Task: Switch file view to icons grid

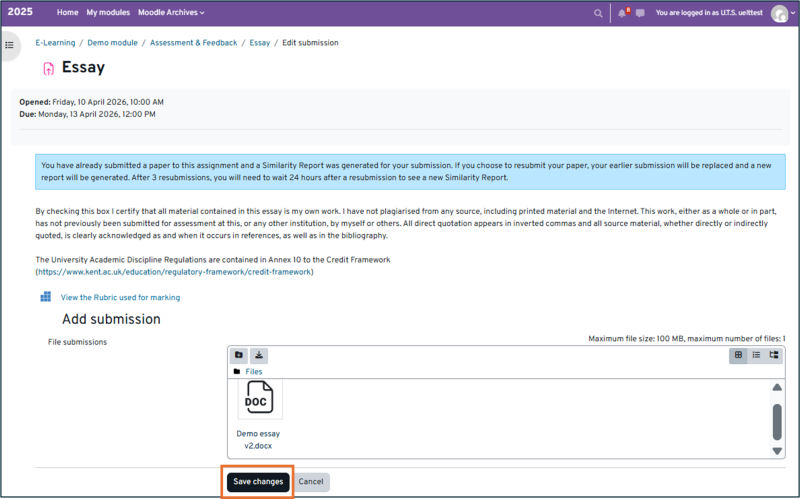Action: (738, 355)
